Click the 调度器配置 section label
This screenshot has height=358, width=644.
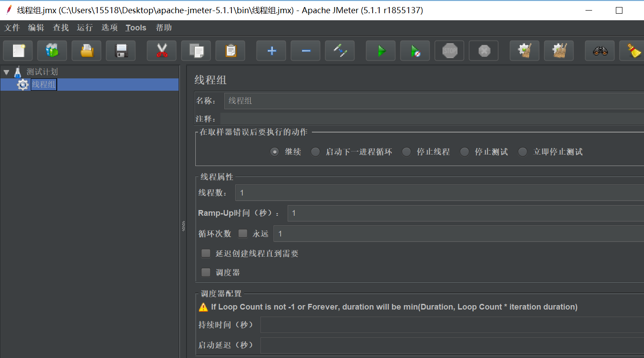(x=221, y=294)
